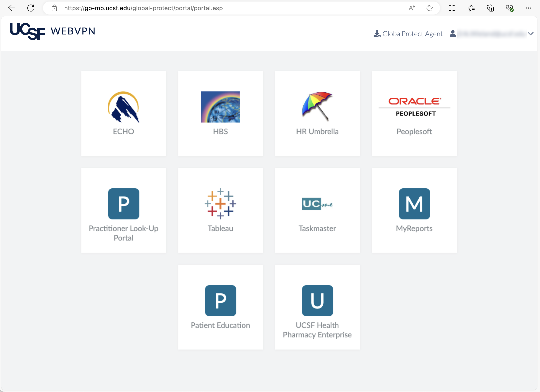Open the HBS globe image icon
Viewport: 540px width, 392px height.
pos(220,107)
